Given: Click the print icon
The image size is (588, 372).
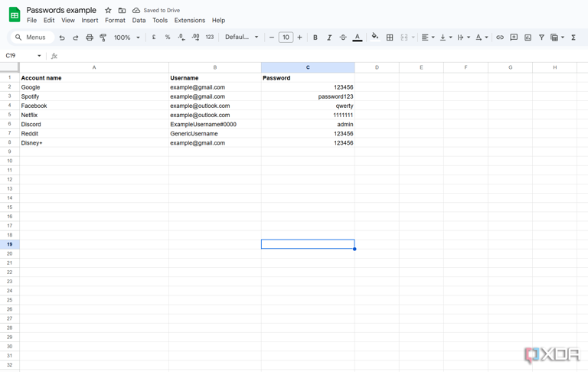Looking at the screenshot, I should [x=89, y=38].
